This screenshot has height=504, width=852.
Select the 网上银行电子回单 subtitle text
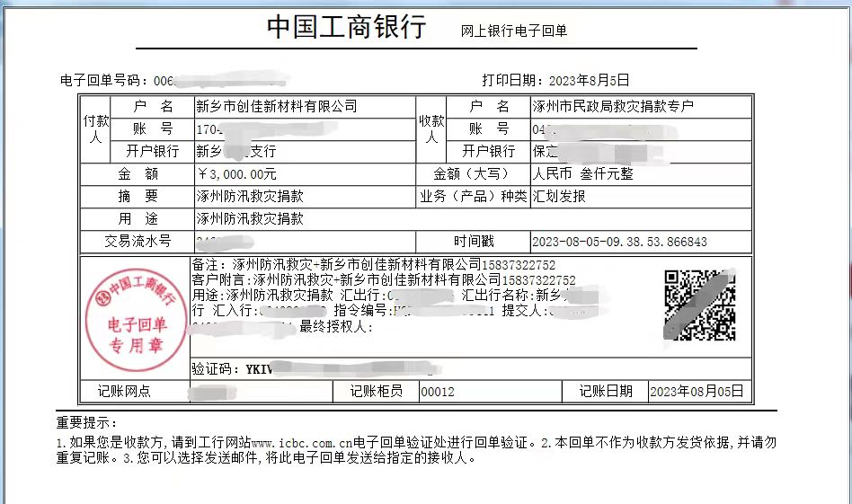(x=513, y=31)
